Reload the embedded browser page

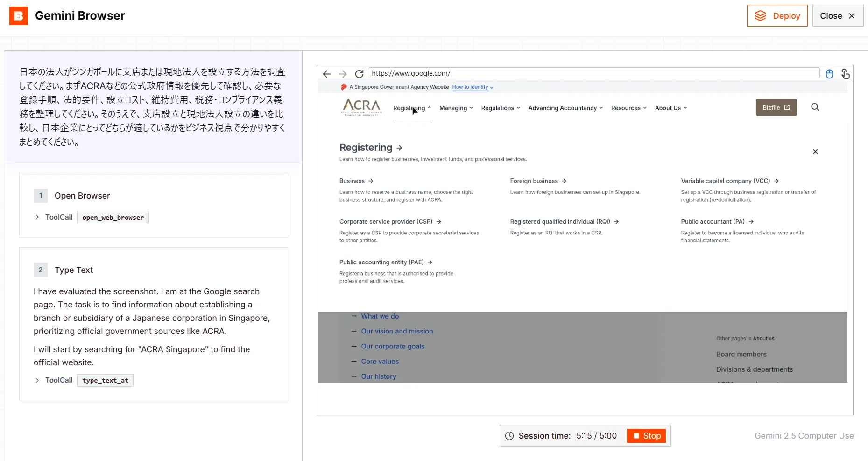coord(359,74)
